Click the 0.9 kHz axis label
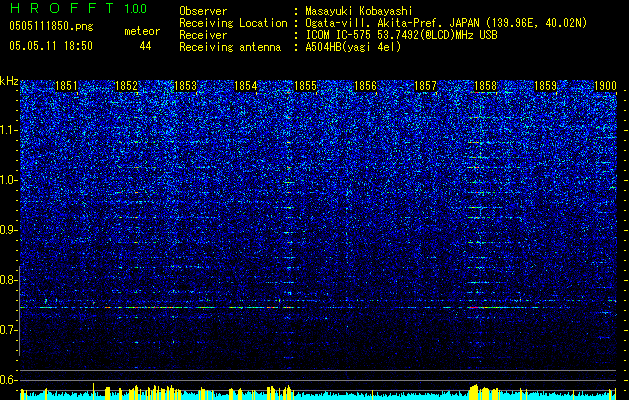629x400 pixels. tap(9, 230)
